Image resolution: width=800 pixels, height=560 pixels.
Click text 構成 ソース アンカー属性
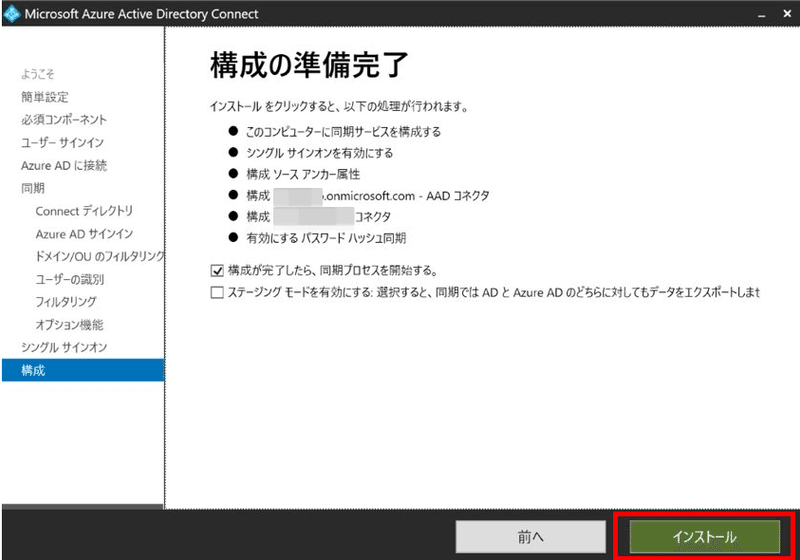tap(303, 174)
